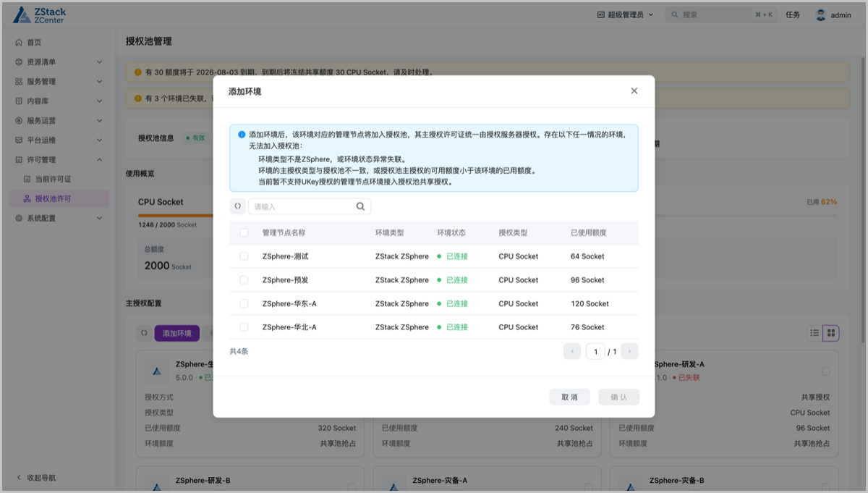Click the 共4条 total count text

(239, 351)
